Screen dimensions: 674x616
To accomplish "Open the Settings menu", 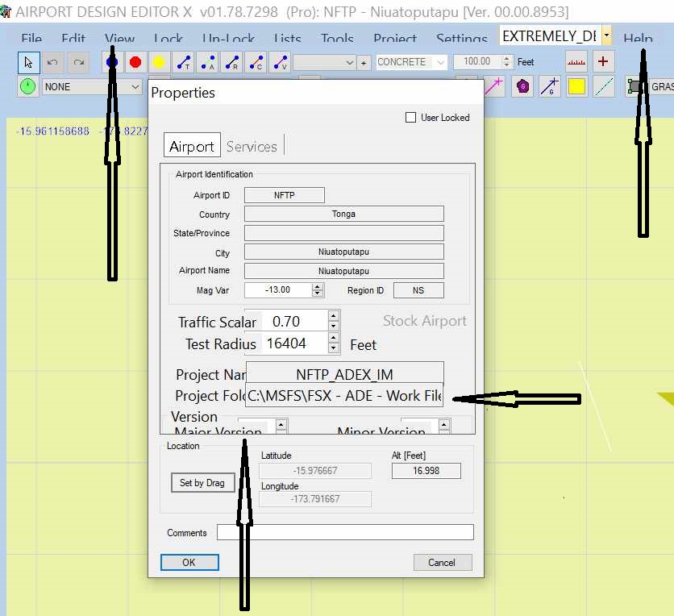I will pos(462,39).
